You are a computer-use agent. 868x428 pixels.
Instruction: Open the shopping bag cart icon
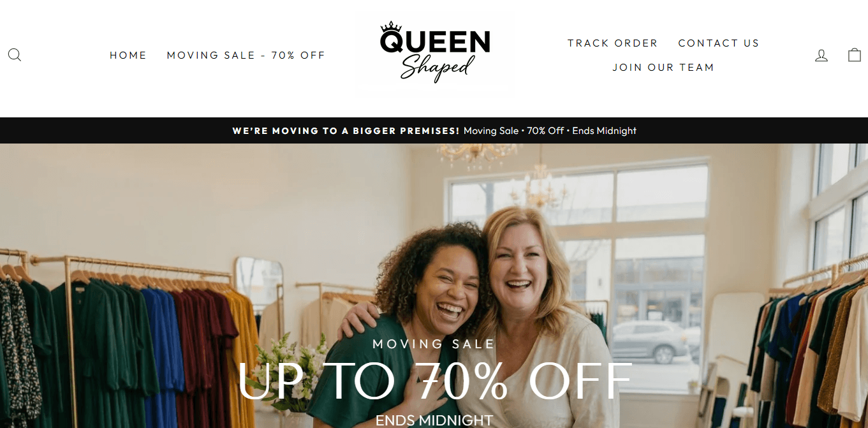(x=855, y=55)
